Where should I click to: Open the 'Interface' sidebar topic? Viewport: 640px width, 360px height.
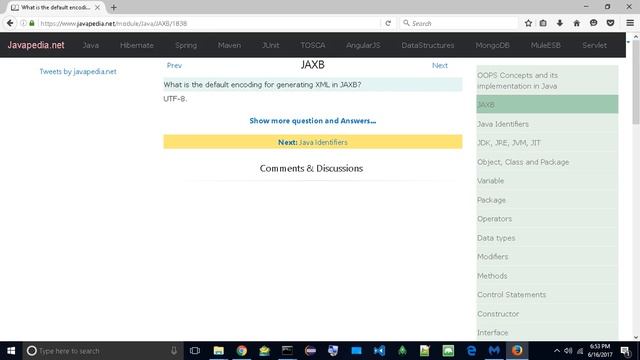pyautogui.click(x=547, y=332)
